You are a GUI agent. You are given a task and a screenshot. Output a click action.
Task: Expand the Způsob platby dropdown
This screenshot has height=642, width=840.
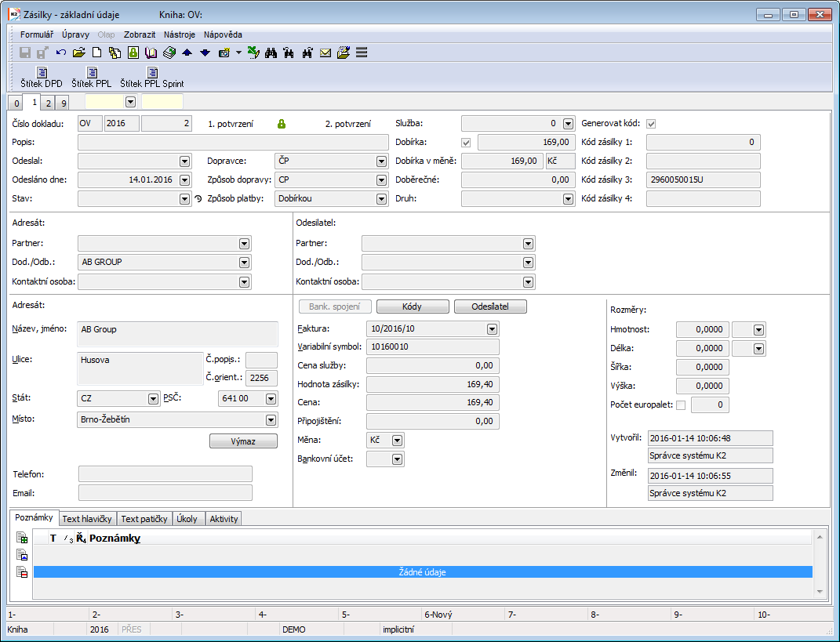381,199
